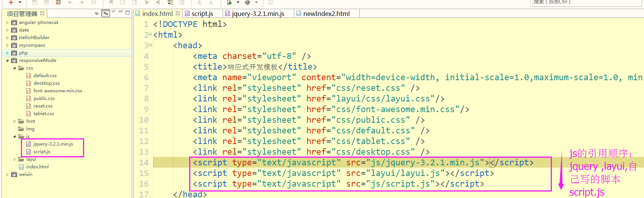Viewport: 644px width, 198px height.
Task: Maximize the project manager panel
Action: [128, 13]
